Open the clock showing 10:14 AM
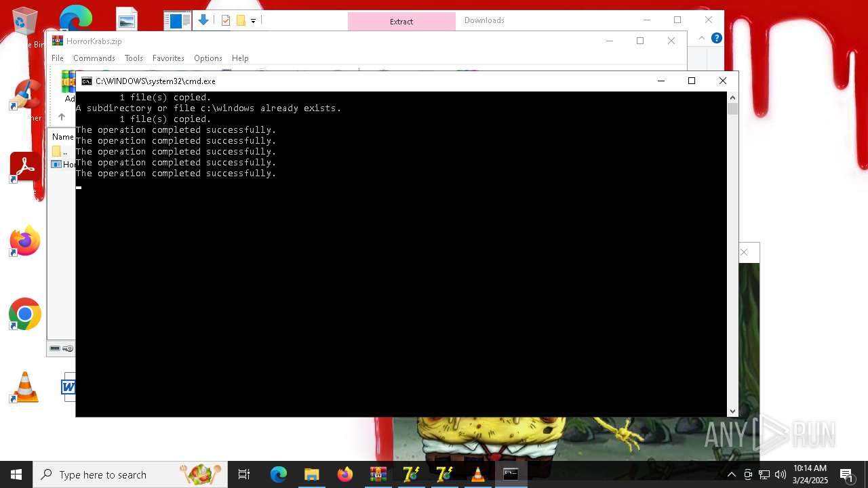Image resolution: width=868 pixels, height=488 pixels. click(810, 474)
